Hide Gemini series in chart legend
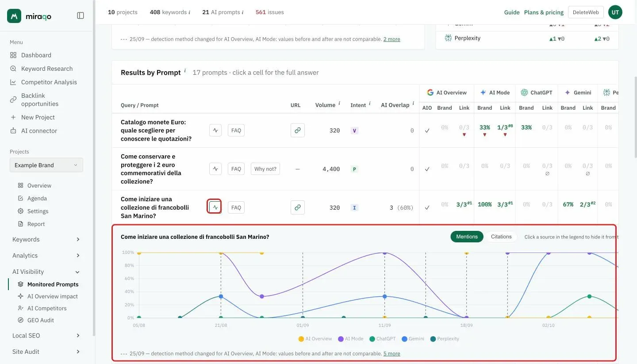 point(413,339)
